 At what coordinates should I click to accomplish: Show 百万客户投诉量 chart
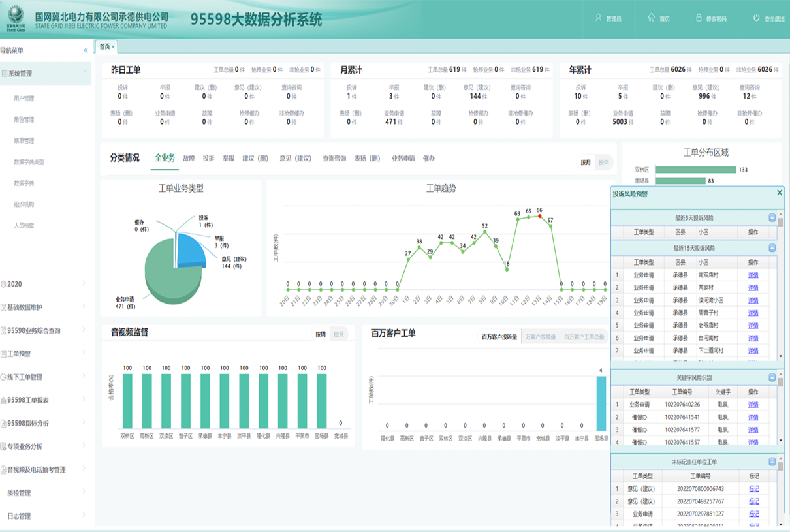[x=499, y=337]
